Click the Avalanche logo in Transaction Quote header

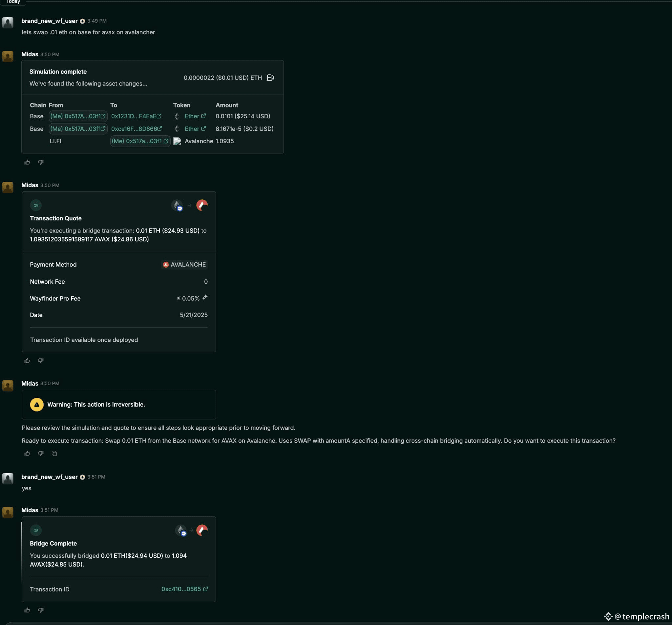coord(202,205)
